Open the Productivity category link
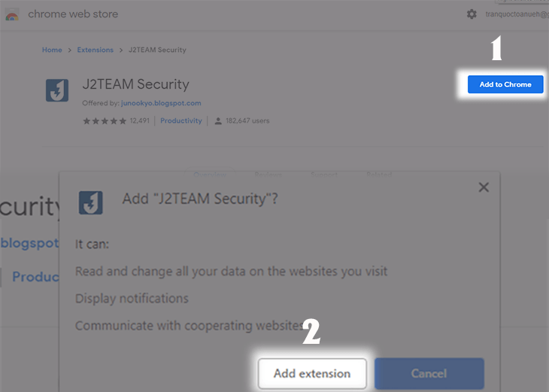 [x=181, y=121]
